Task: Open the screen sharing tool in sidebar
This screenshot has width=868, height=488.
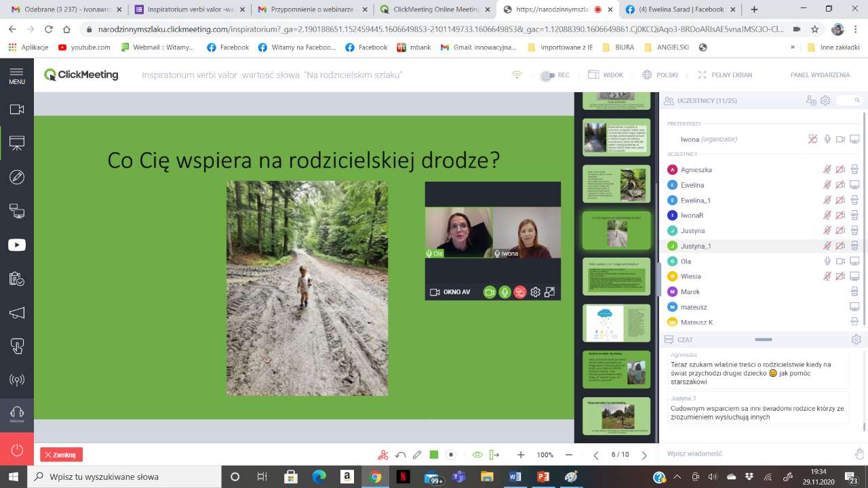Action: pos(17,211)
